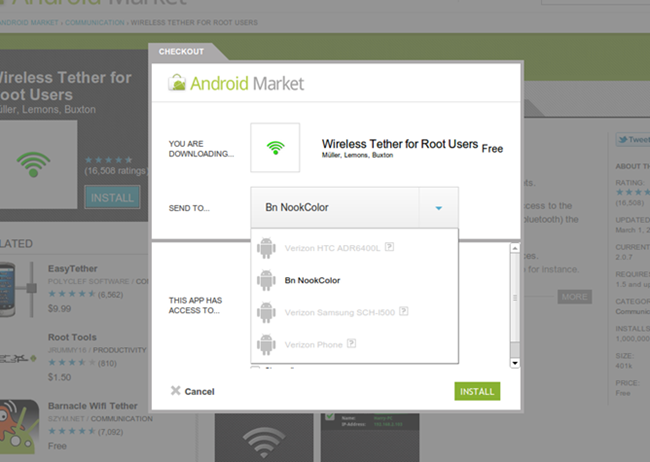Screen dimensions: 650x462
Task: Click Android robot icon beside Verizon Phone
Action: point(266,344)
